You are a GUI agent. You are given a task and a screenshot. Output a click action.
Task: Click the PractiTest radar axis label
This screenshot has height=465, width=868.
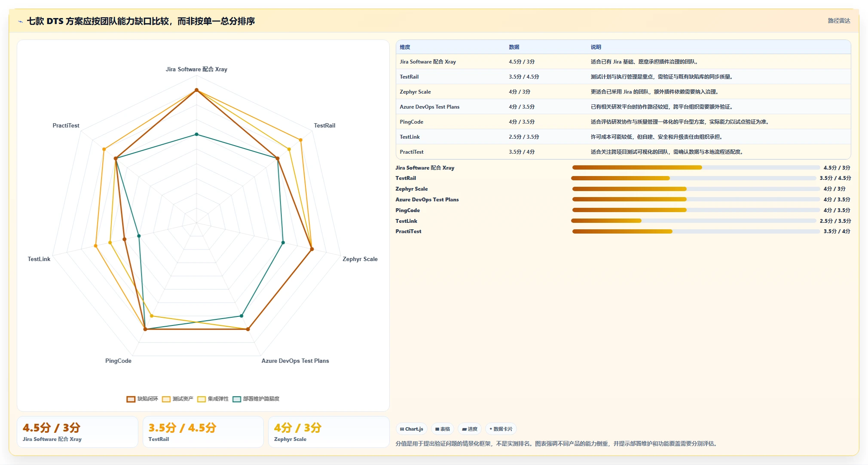[x=66, y=125]
